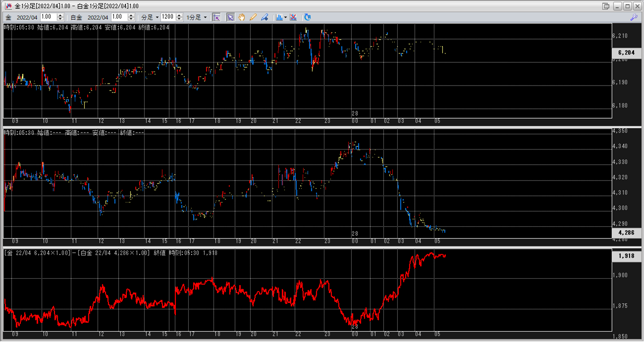
Task: Adjust the 1200 bar count spinner arrows
Action: click(178, 17)
